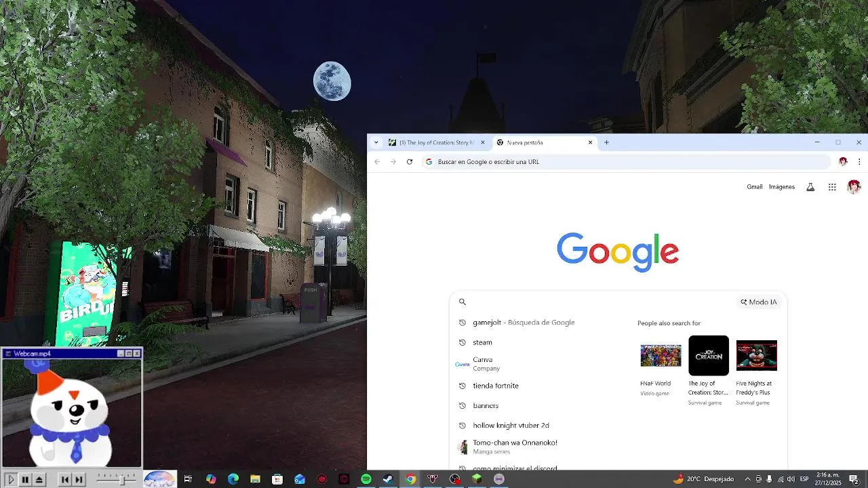Open the clock showing 2:16 a. m.

coord(829,479)
